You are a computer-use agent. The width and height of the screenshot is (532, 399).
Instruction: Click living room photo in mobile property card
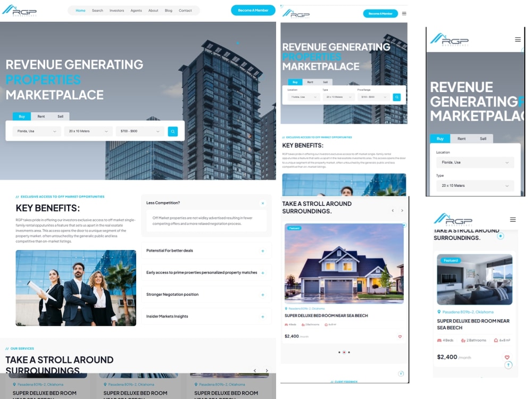point(475,280)
